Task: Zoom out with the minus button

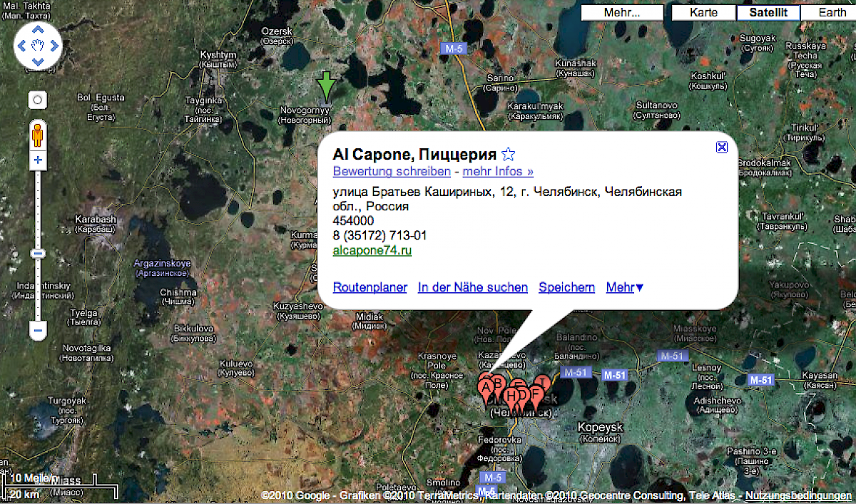Action: (x=38, y=330)
